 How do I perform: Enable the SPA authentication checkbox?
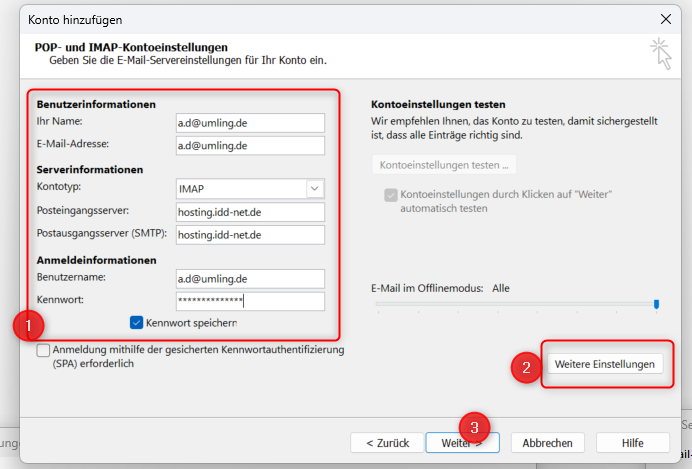click(x=43, y=351)
